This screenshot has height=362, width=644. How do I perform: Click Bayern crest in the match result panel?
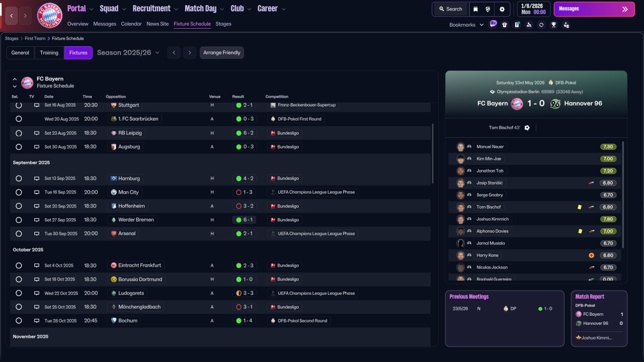[x=517, y=104]
